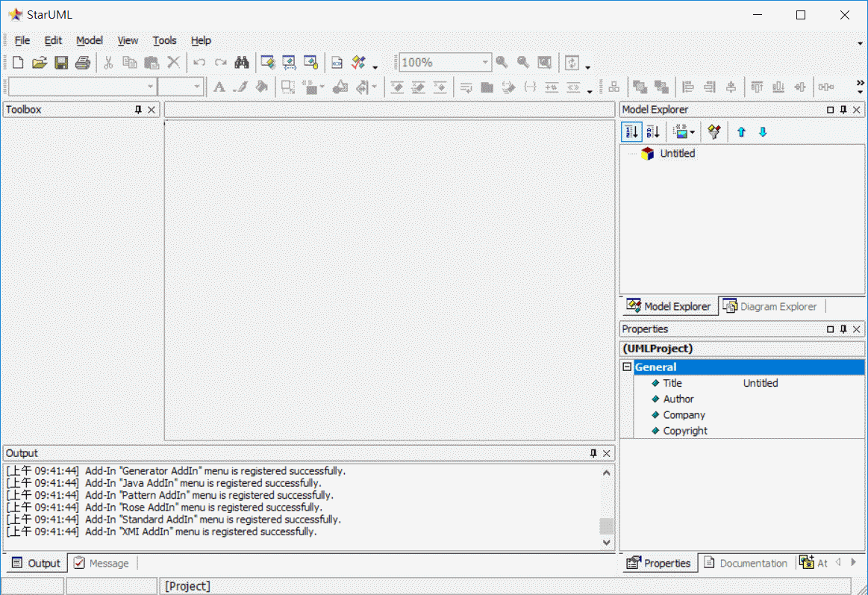The height and width of the screenshot is (595, 868).
Task: Open the Tools menu
Action: (x=164, y=40)
